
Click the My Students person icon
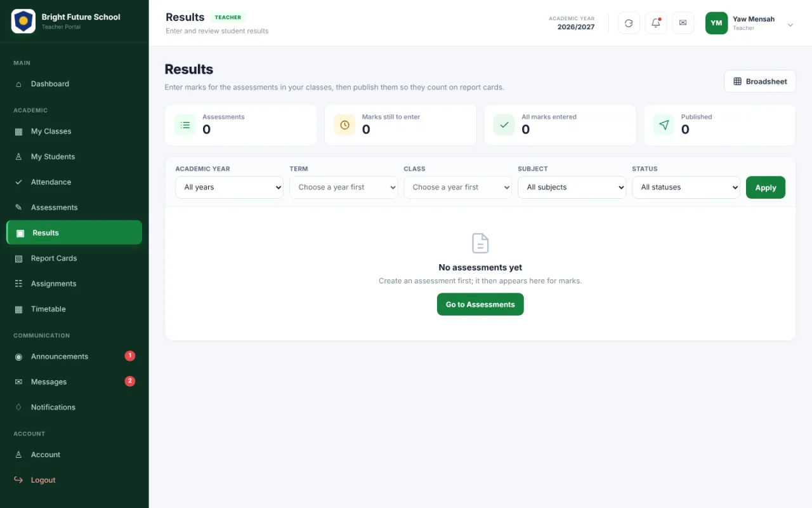(18, 157)
